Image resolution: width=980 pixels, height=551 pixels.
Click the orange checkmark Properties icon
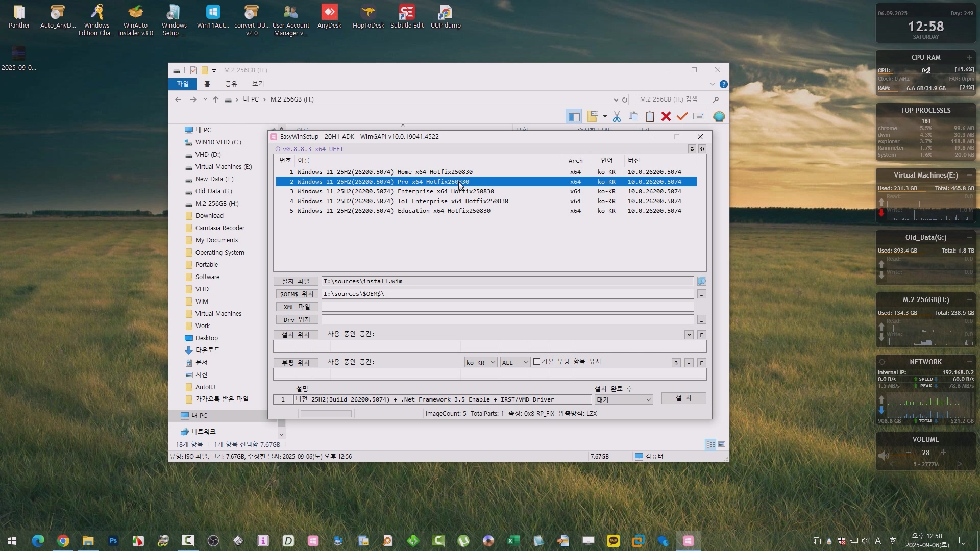[x=682, y=117]
